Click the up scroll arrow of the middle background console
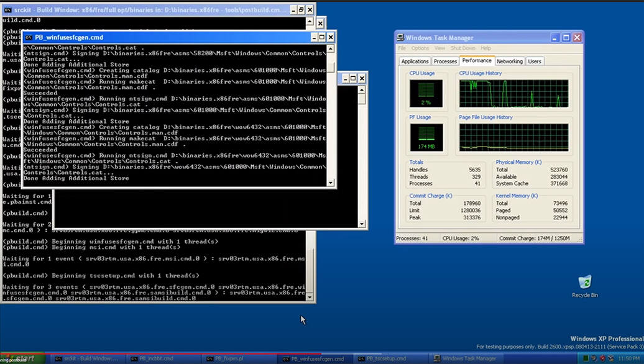Screen dimensions: 644x364 tap(362, 90)
